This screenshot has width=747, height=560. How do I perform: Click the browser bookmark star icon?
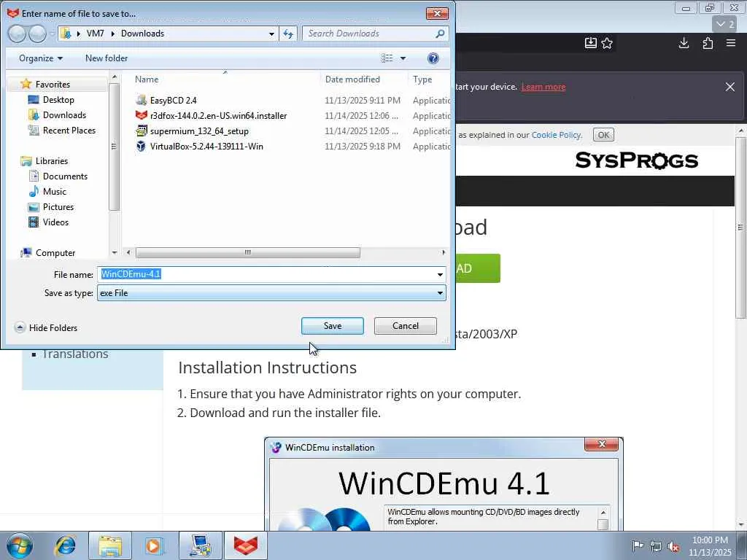[x=607, y=43]
